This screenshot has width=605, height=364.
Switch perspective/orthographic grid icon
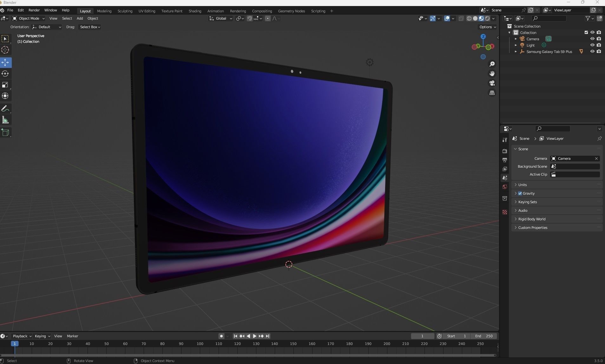492,93
